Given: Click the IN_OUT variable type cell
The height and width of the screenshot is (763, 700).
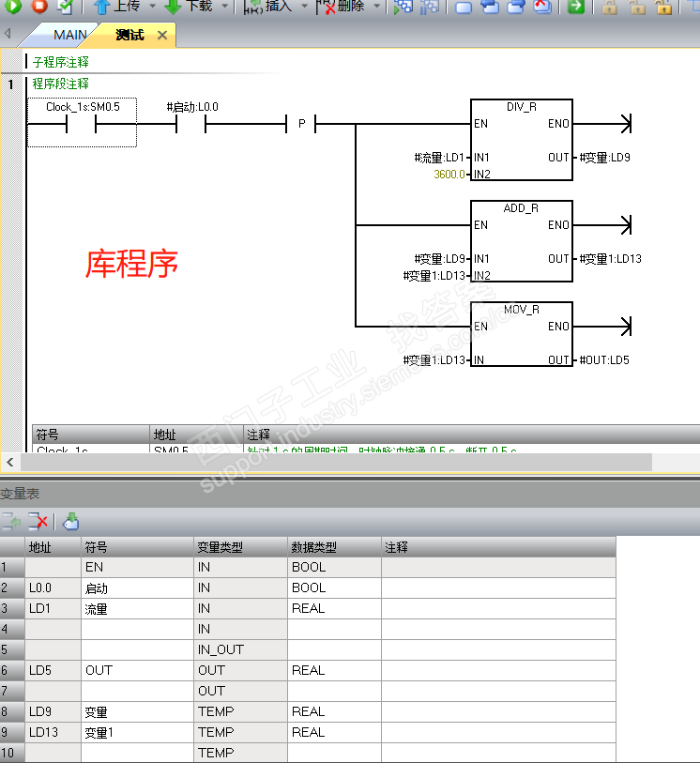Looking at the screenshot, I should click(241, 649).
